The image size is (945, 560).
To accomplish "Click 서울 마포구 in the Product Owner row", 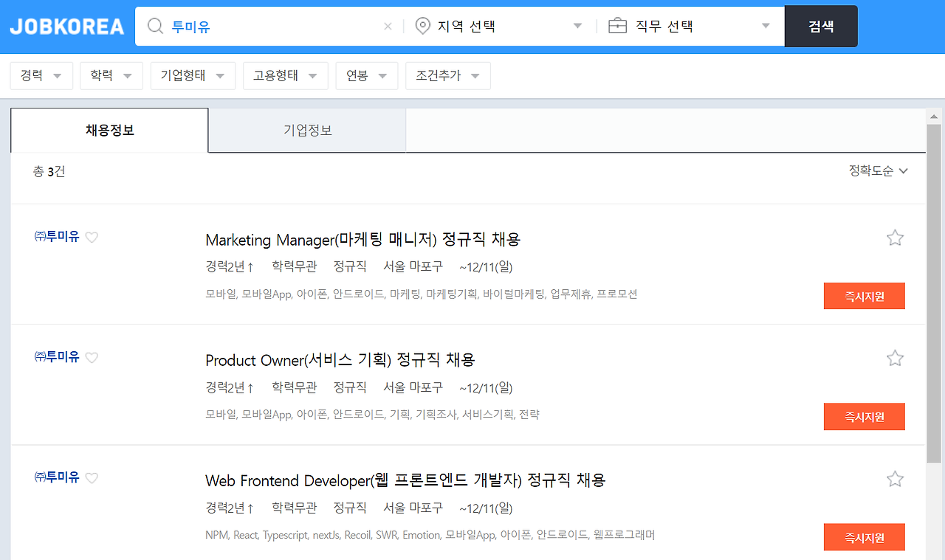I will (413, 387).
